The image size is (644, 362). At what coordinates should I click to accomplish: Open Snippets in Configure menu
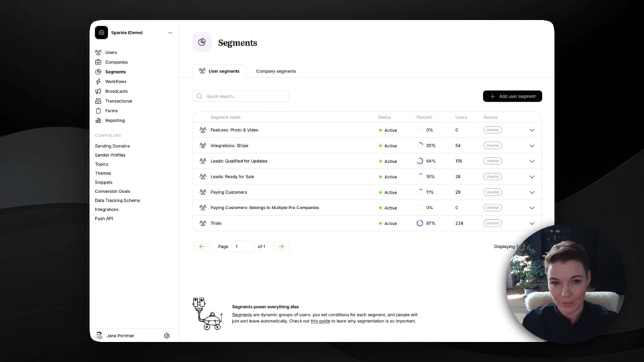[x=103, y=182]
